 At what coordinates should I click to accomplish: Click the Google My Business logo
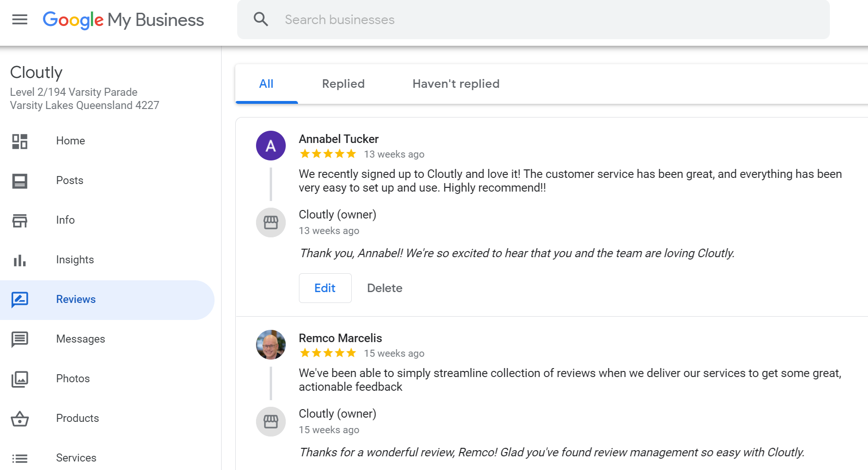123,20
